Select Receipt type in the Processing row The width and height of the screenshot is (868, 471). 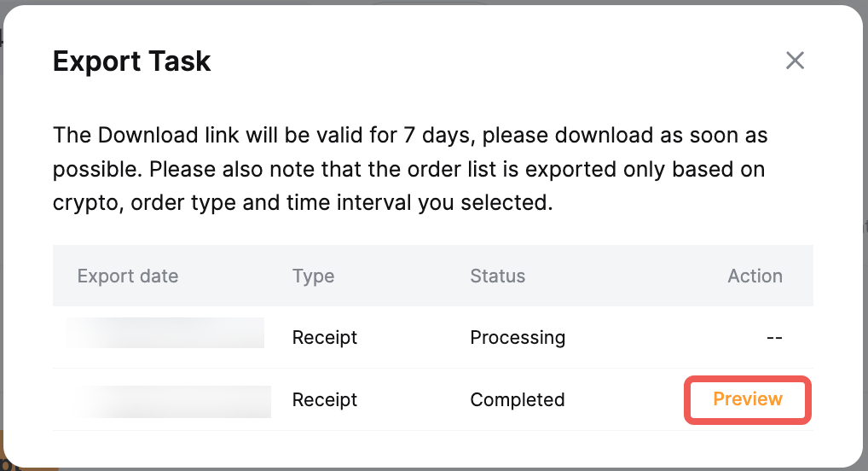tap(324, 337)
